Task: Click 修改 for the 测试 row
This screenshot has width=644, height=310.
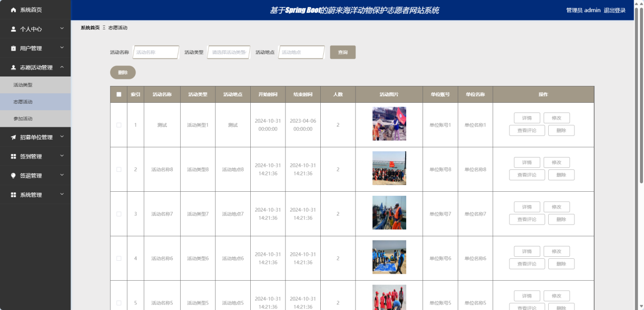Action: point(557,118)
